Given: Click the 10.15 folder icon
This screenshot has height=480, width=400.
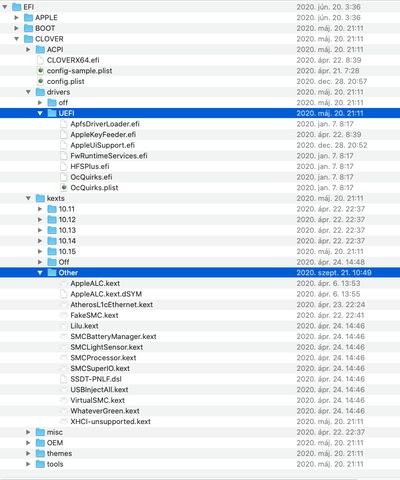Looking at the screenshot, I should 52,251.
